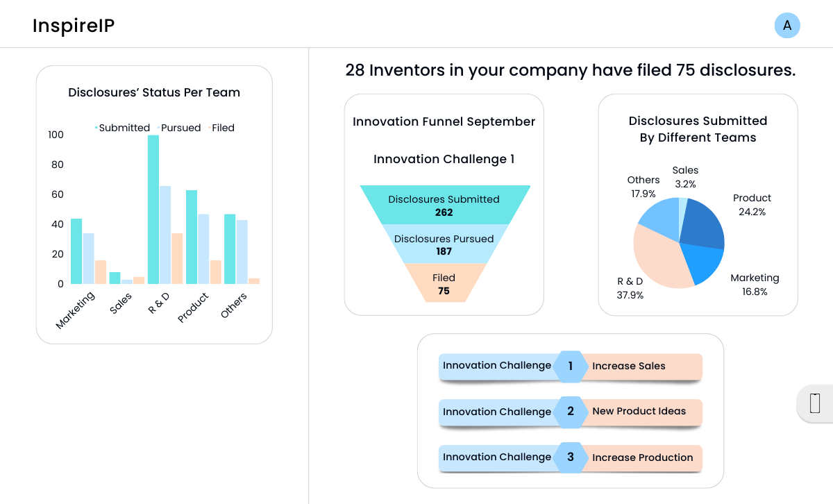The height and width of the screenshot is (504, 833).
Task: Click the user avatar A icon
Action: [x=787, y=26]
